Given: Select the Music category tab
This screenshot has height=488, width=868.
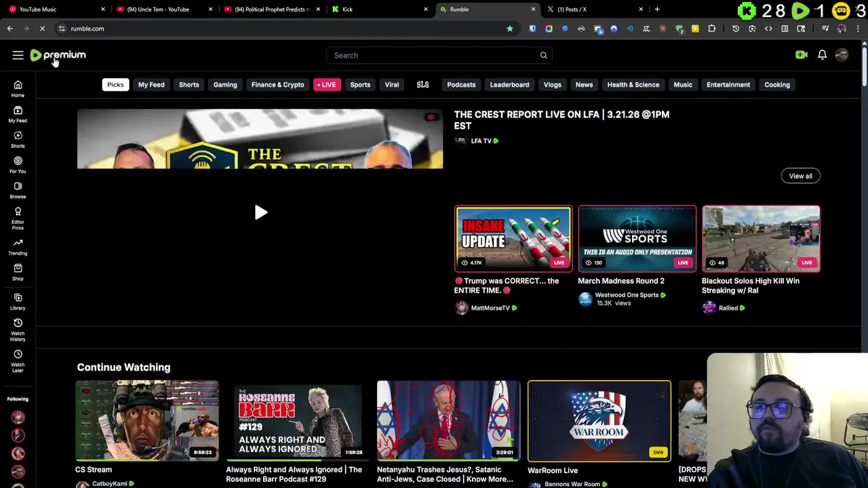Looking at the screenshot, I should pos(683,85).
